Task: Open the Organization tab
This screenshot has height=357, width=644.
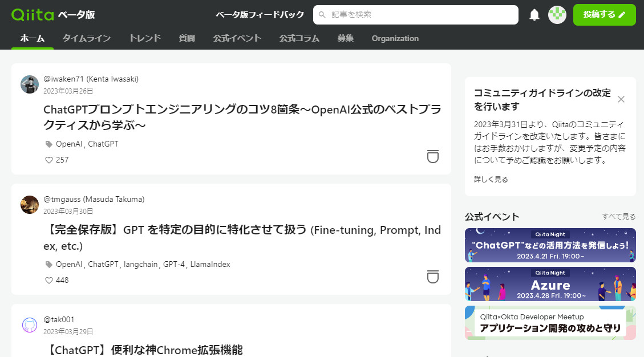Action: pyautogui.click(x=395, y=38)
